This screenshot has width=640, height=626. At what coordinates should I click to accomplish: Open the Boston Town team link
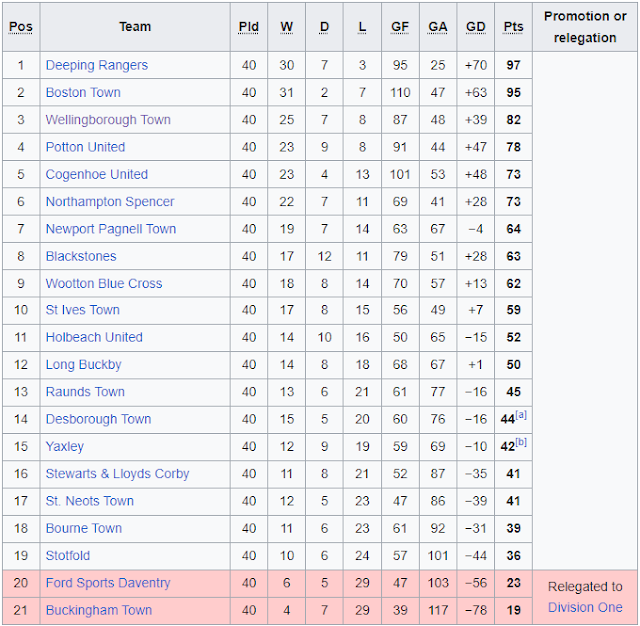[x=83, y=93]
